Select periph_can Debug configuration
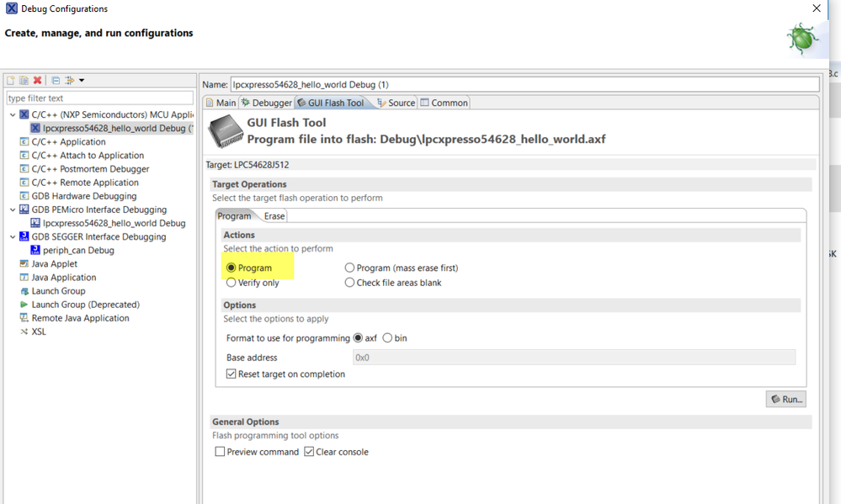Viewport: 841px width, 504px height. coord(77,250)
